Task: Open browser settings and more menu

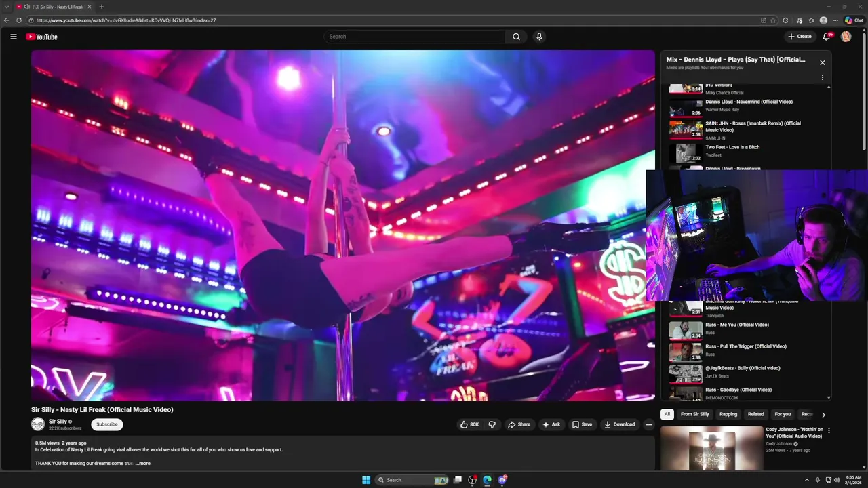Action: [x=835, y=20]
